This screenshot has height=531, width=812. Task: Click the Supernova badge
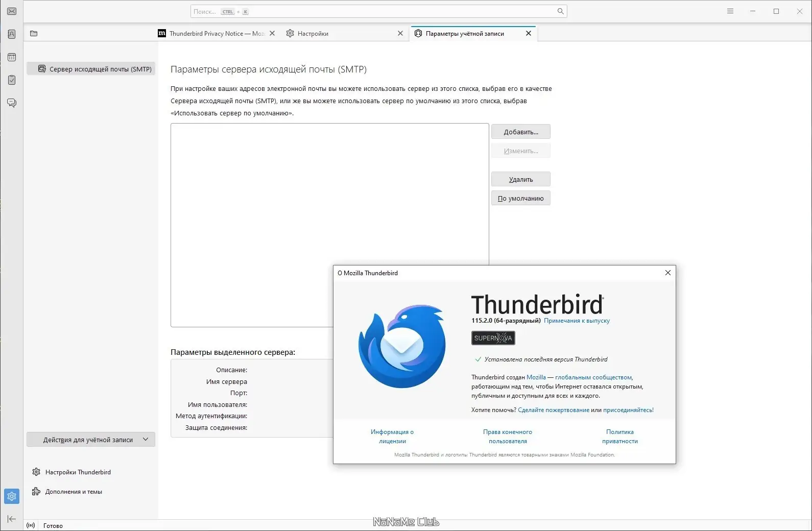(x=493, y=338)
